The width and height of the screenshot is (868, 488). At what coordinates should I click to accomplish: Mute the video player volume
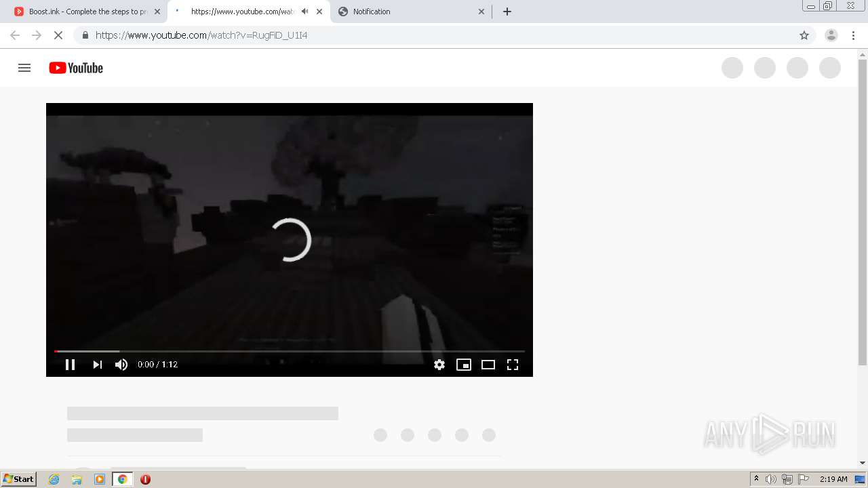pyautogui.click(x=121, y=365)
